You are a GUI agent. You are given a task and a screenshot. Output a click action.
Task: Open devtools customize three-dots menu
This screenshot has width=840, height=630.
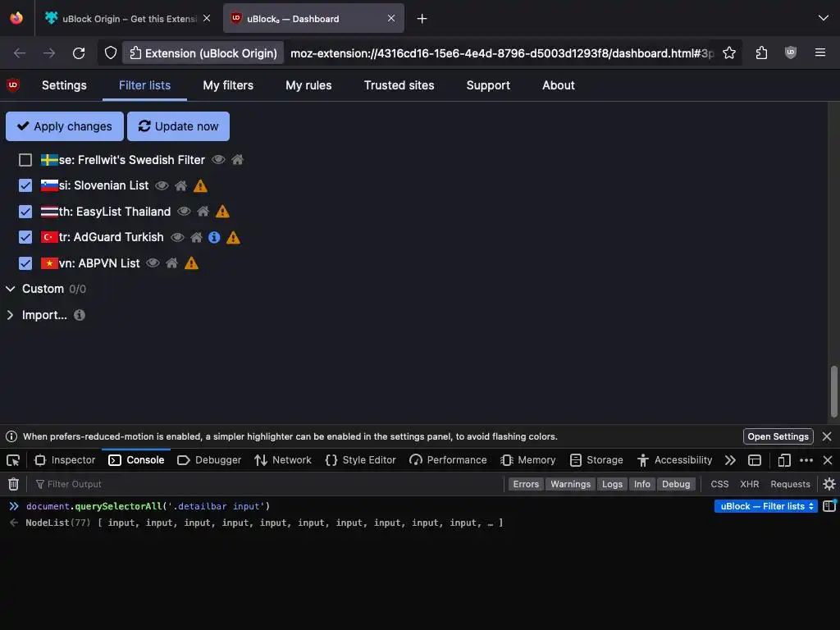(x=806, y=460)
